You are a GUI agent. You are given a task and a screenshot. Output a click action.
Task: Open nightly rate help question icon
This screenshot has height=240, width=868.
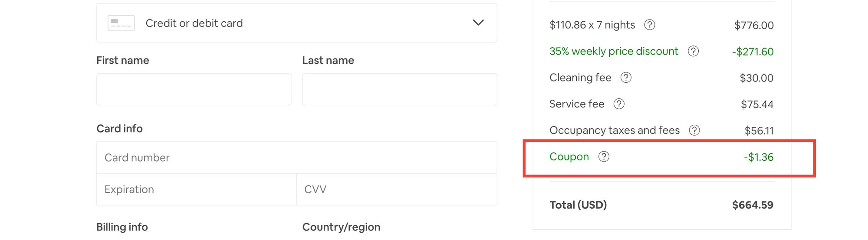tap(649, 25)
